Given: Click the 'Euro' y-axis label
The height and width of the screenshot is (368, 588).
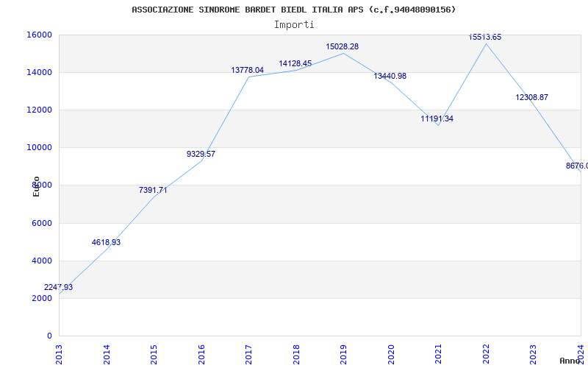Looking at the screenshot, I should (x=36, y=187).
